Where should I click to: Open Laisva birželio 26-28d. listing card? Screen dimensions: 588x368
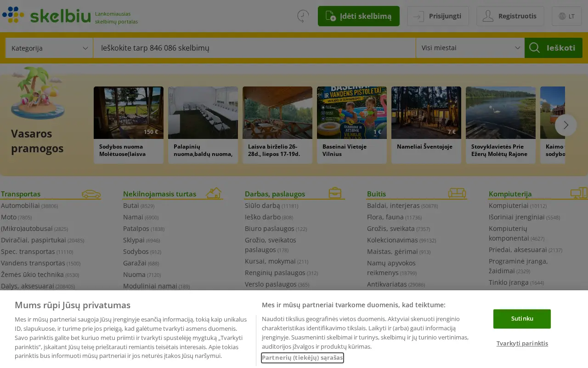(x=277, y=125)
